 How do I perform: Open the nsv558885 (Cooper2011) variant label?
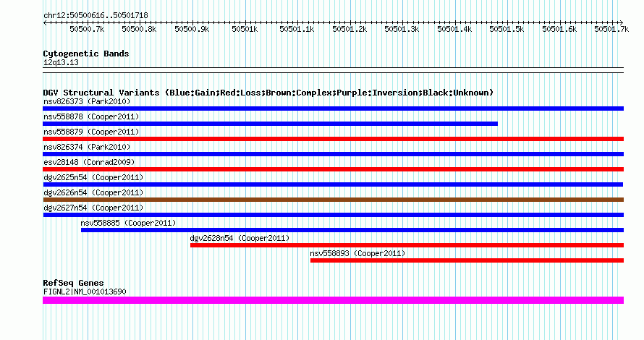coord(128,223)
